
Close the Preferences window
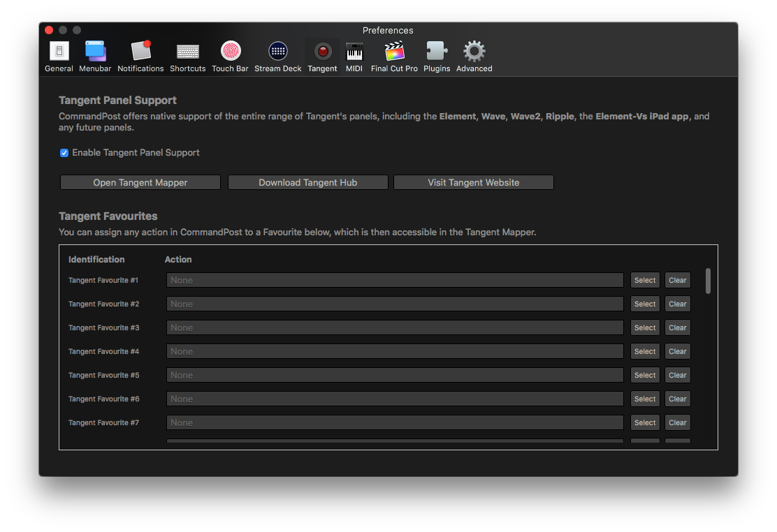coord(49,30)
